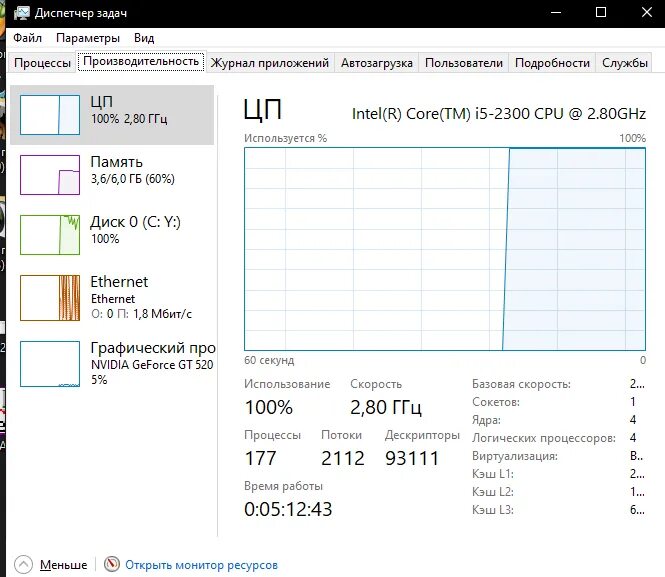665x577 pixels.
Task: Click the 60 секунд axis label
Action: (269, 360)
